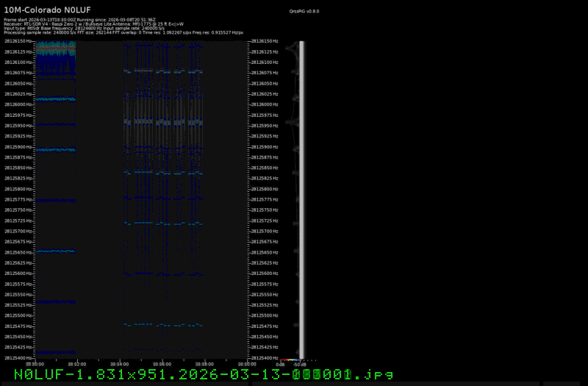Click 28125525 Hz on the left axis
The width and height of the screenshot is (588, 386).
[x=18, y=305]
